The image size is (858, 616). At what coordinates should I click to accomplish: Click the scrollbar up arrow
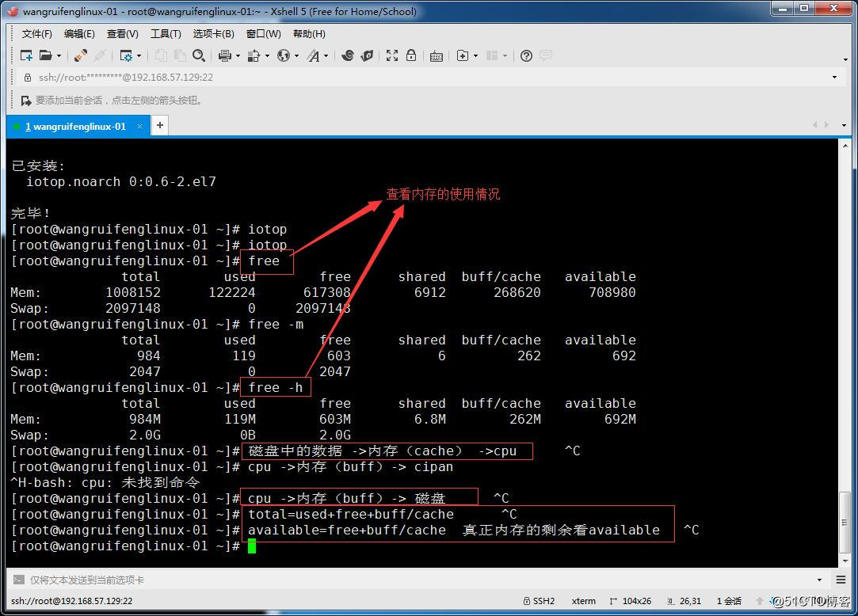click(x=845, y=146)
